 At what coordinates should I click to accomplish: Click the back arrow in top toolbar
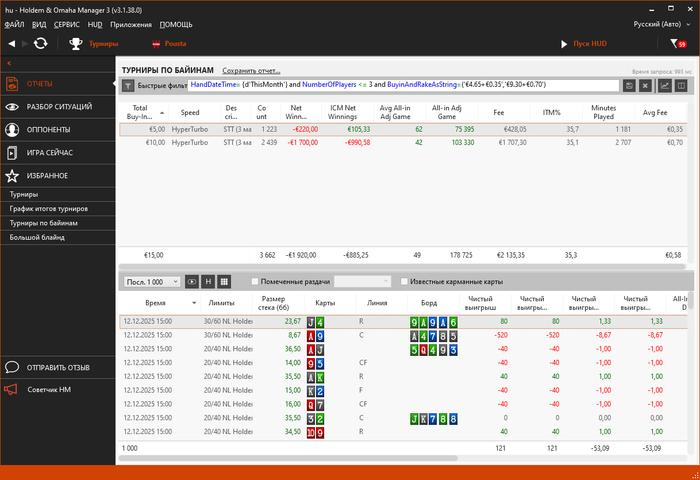click(11, 44)
